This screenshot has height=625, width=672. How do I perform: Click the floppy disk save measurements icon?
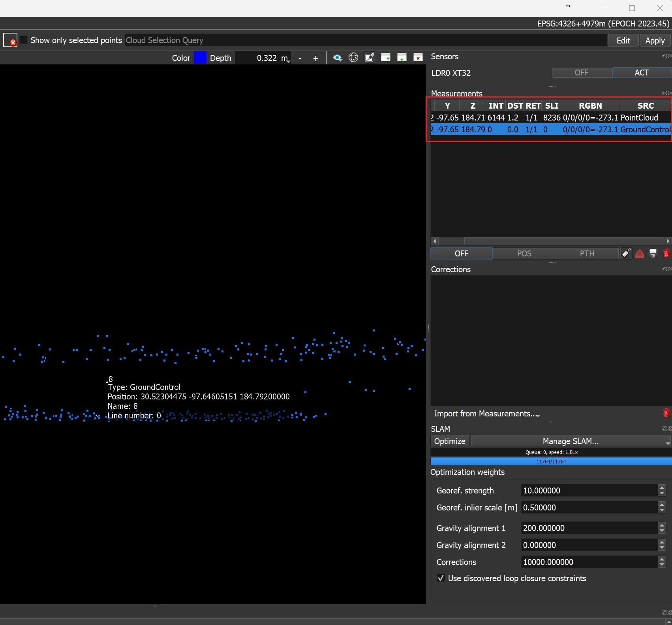[x=653, y=254]
